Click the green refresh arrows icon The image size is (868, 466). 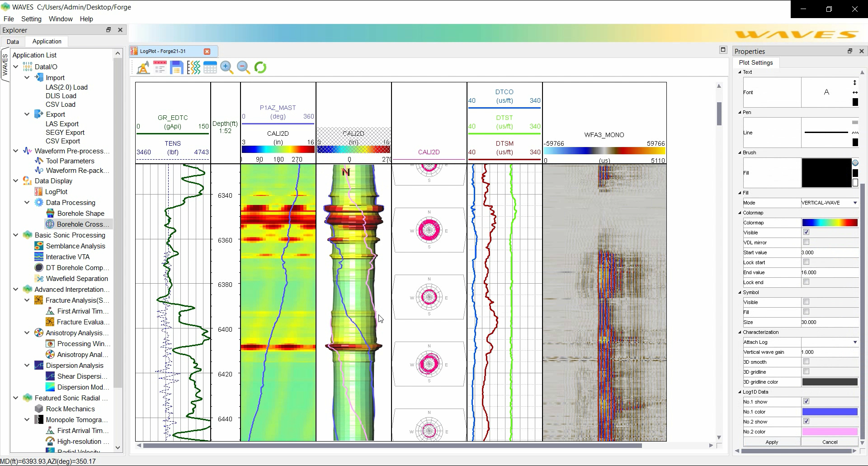260,68
